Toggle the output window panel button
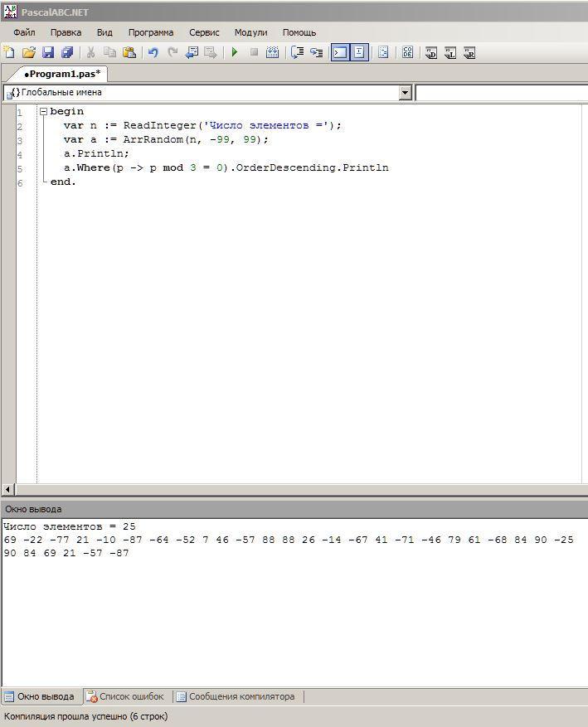 pyautogui.click(x=340, y=52)
